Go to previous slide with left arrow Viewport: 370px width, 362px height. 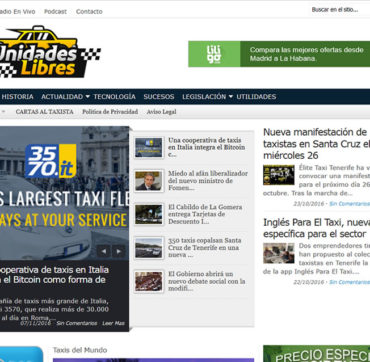point(104,251)
